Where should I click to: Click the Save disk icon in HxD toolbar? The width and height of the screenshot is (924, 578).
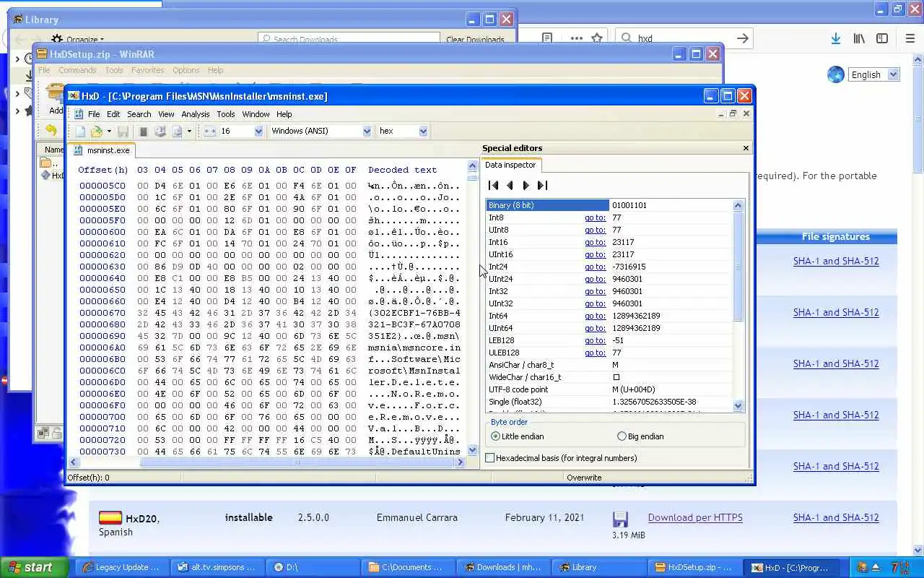123,131
